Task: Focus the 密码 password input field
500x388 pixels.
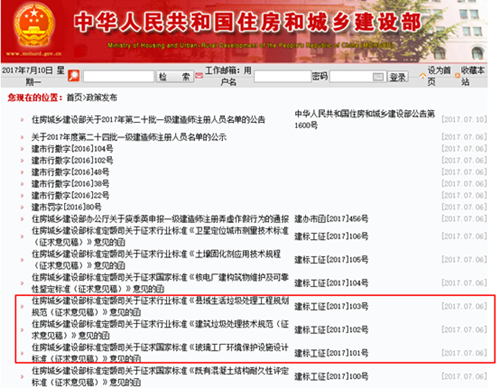Action: [357, 77]
